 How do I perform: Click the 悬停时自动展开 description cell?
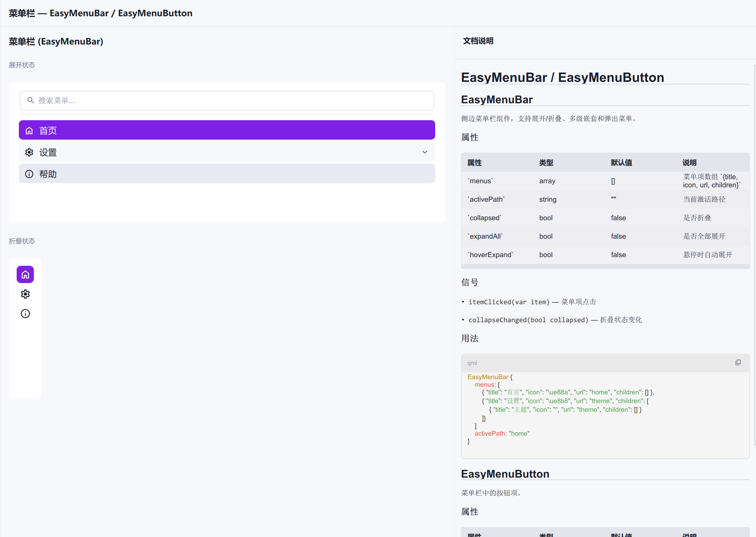tap(707, 255)
